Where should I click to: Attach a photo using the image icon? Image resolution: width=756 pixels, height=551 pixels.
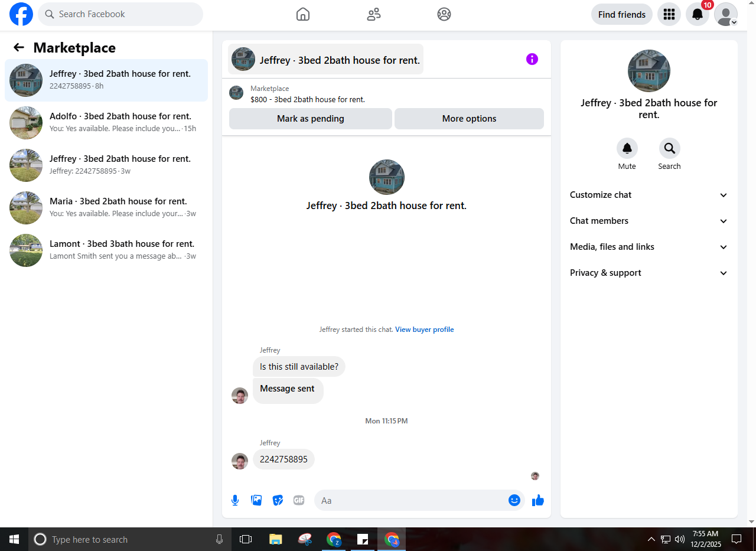click(256, 500)
